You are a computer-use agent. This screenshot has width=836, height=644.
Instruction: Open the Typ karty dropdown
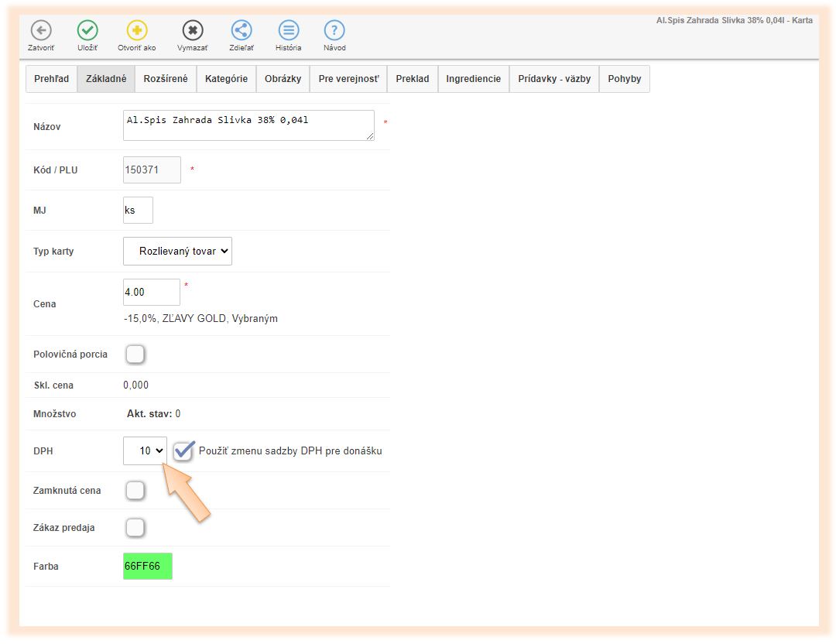click(x=177, y=252)
